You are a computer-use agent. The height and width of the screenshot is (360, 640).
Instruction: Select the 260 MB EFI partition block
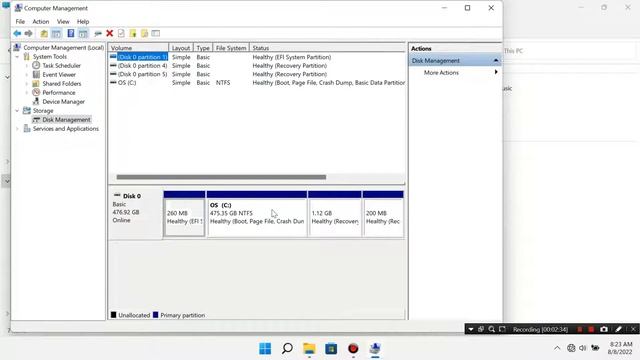[x=184, y=214]
